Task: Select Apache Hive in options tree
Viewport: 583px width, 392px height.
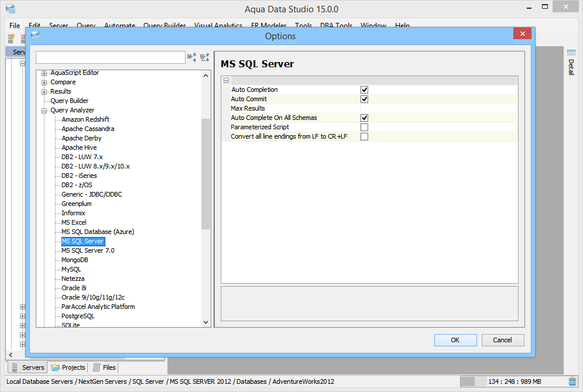Action: pos(79,147)
